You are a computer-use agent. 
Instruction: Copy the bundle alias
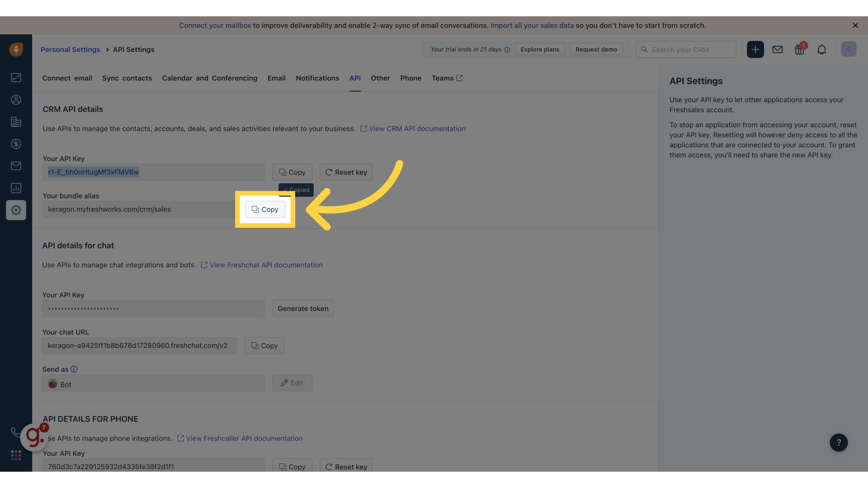[x=265, y=209]
